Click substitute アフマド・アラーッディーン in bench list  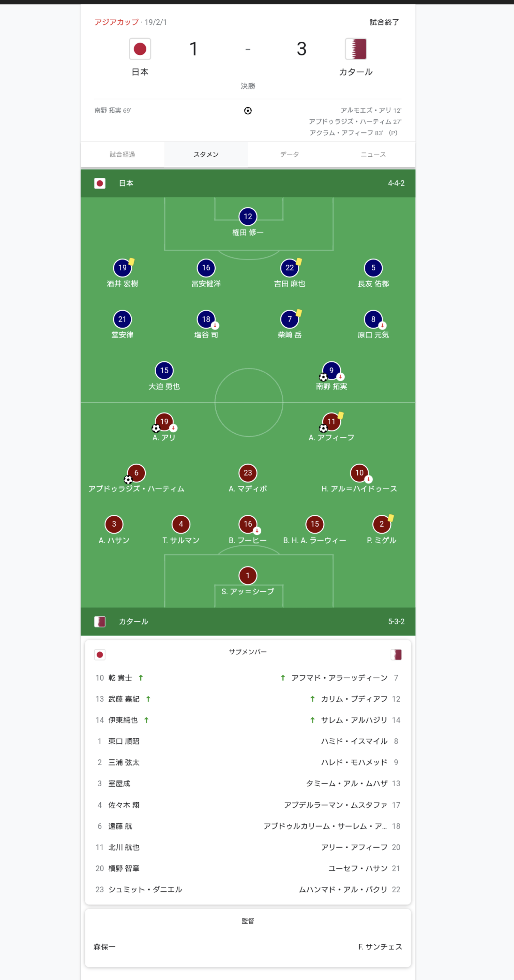340,678
